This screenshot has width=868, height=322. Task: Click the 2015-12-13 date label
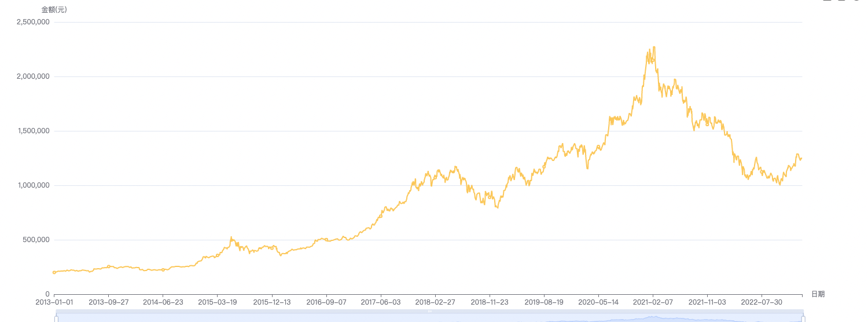[x=272, y=302]
